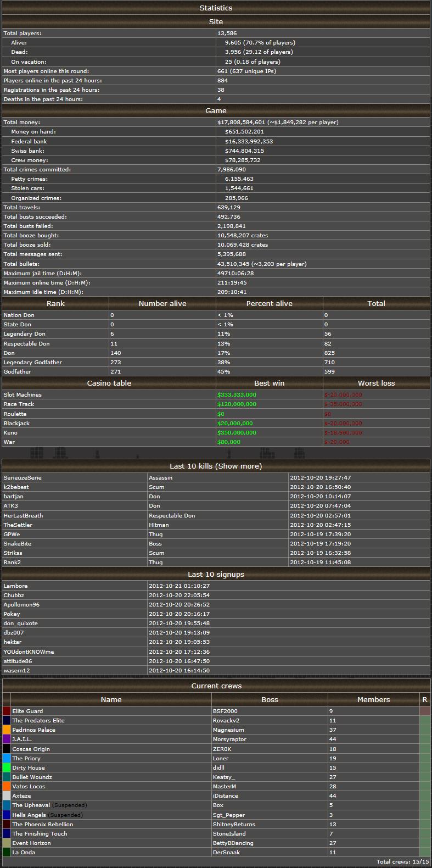Viewport: 432px width, 868px height.
Task: View boss ShitneyReturns's profile
Action: tap(234, 824)
